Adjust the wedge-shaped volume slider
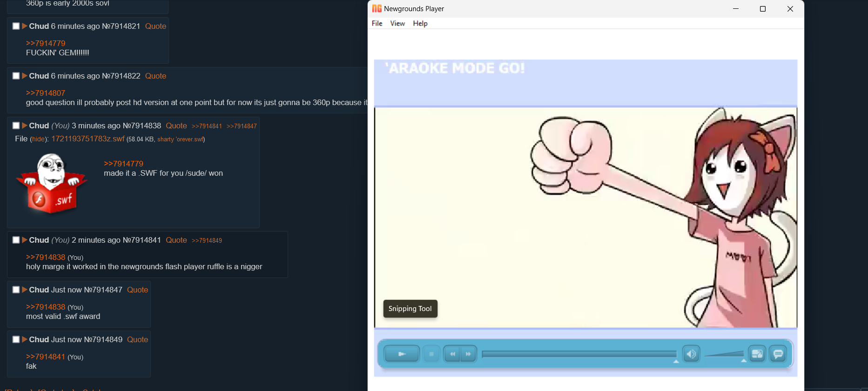This screenshot has width=868, height=391. click(724, 354)
